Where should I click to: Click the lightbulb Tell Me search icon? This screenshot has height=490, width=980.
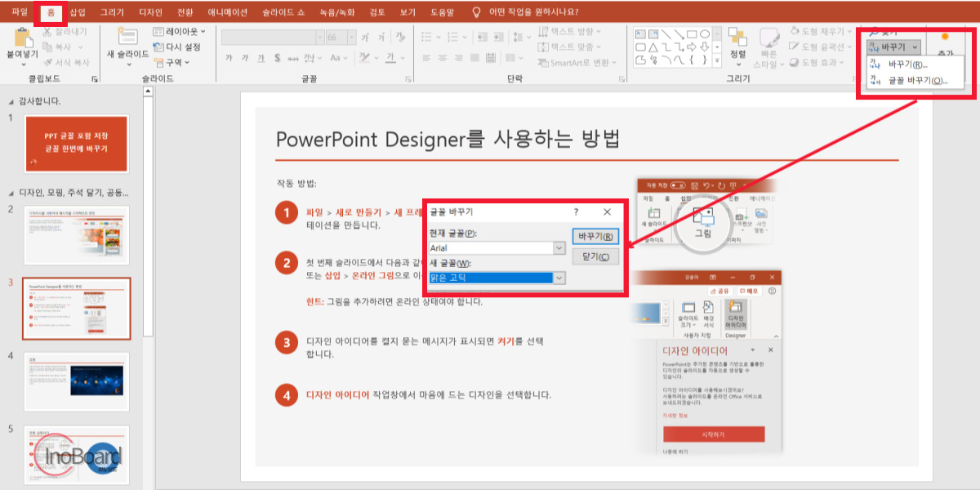click(x=476, y=11)
